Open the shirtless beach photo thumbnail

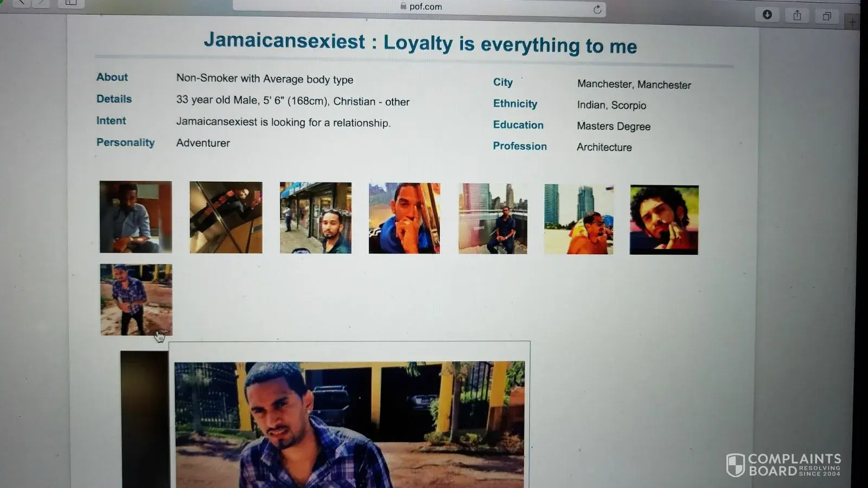[x=579, y=219]
